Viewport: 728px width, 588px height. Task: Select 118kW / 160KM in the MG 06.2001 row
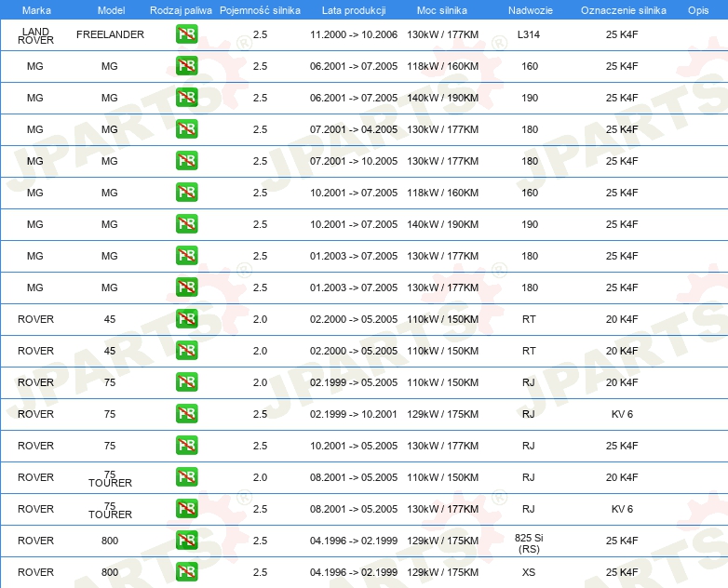tap(442, 66)
